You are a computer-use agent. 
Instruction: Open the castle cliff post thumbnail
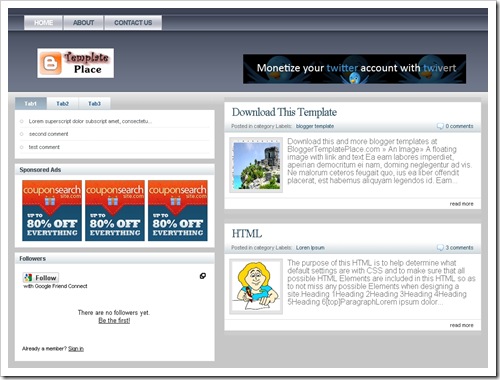click(256, 165)
